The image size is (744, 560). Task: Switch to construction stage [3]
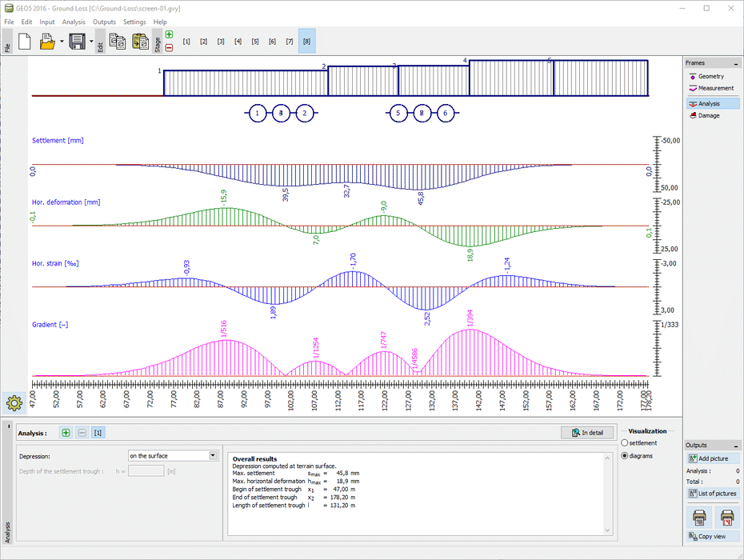click(x=221, y=41)
